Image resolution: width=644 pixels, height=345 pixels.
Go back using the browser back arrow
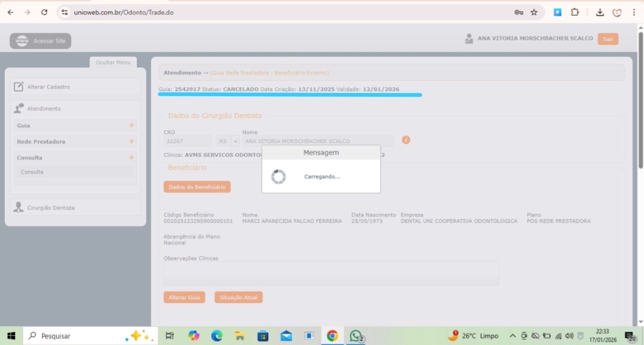pos(10,12)
